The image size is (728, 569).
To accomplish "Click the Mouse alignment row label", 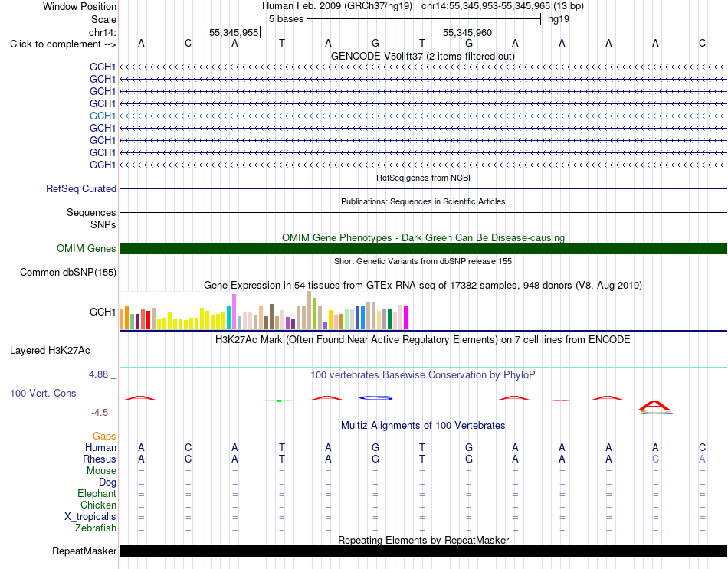I will click(101, 471).
